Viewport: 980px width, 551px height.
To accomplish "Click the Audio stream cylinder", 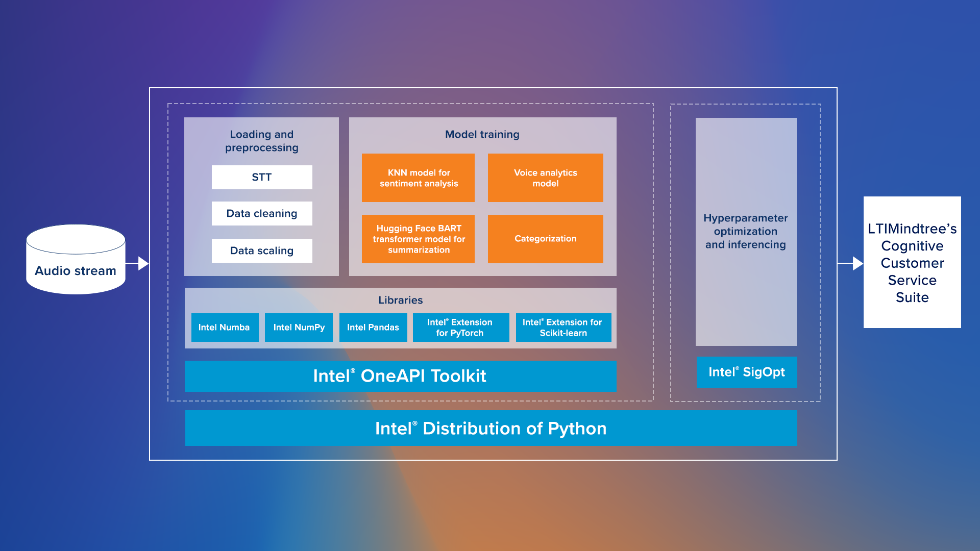I will pos(76,259).
